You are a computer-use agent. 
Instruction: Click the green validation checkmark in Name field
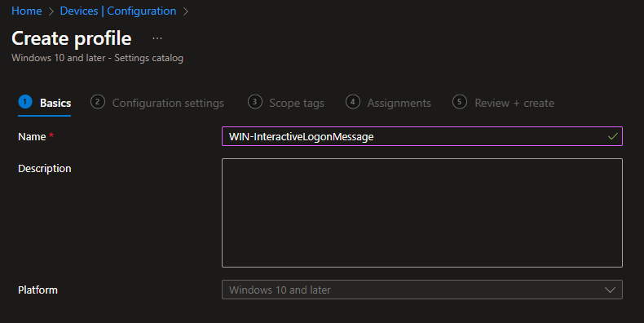(x=612, y=136)
